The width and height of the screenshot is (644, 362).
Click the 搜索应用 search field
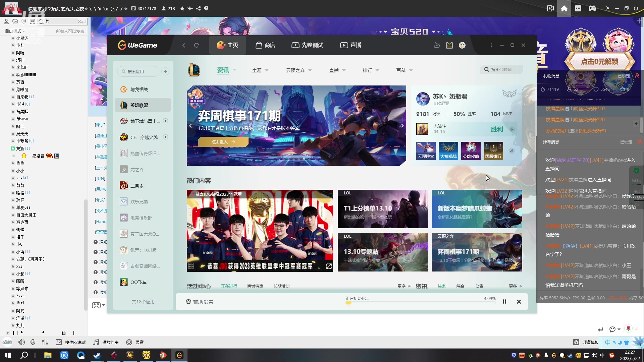(x=138, y=71)
